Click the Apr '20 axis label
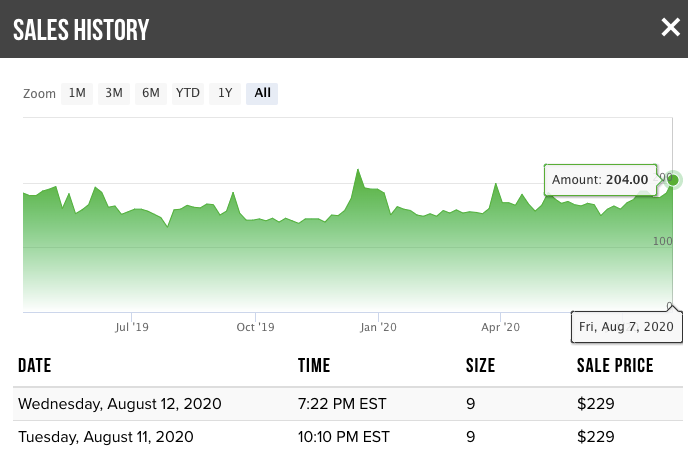688x451 pixels. point(500,327)
